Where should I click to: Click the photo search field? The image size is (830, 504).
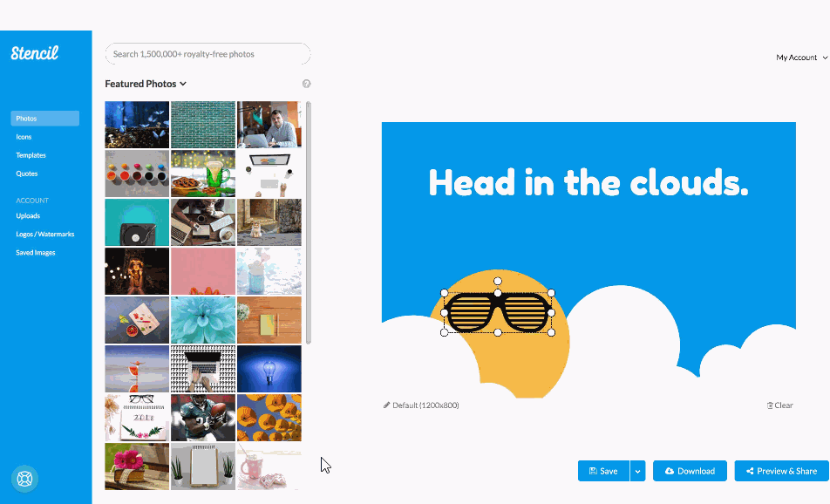(x=207, y=54)
